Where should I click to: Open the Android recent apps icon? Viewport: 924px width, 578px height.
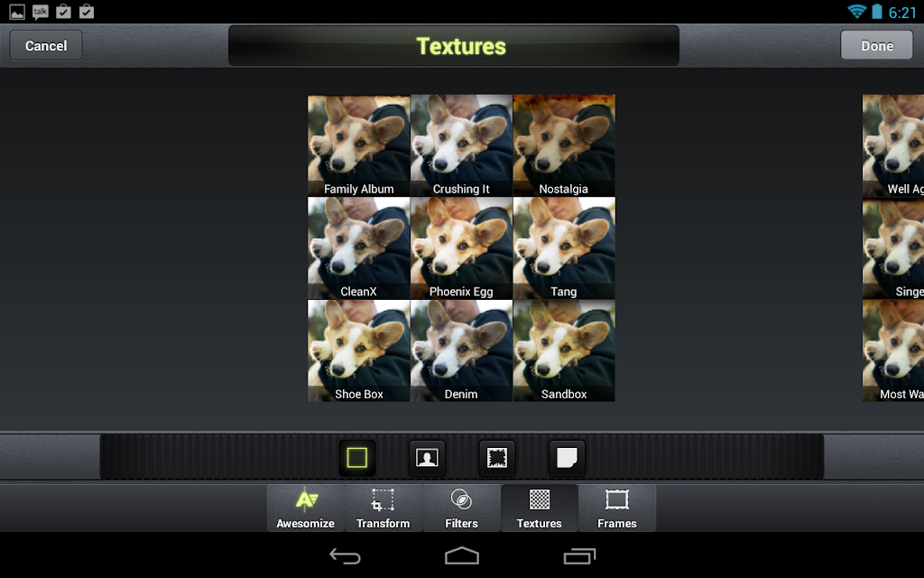579,555
